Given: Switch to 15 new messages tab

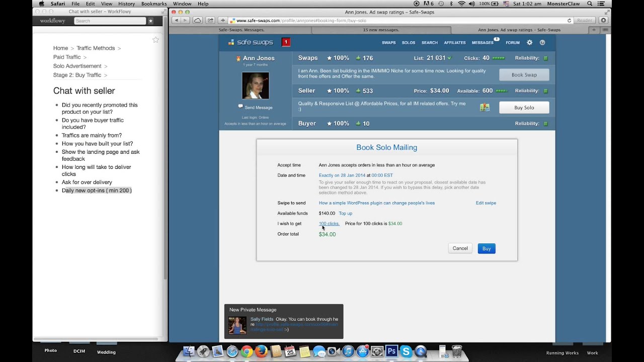Looking at the screenshot, I should pos(381,30).
